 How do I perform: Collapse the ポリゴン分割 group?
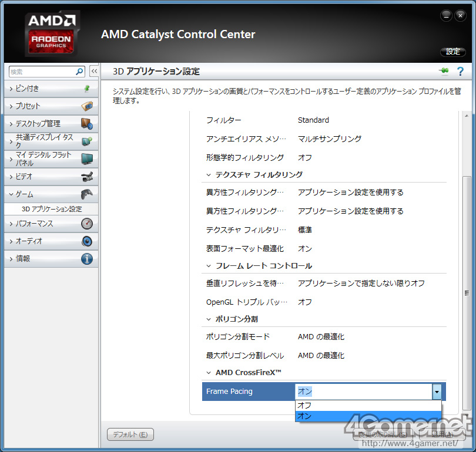click(209, 319)
